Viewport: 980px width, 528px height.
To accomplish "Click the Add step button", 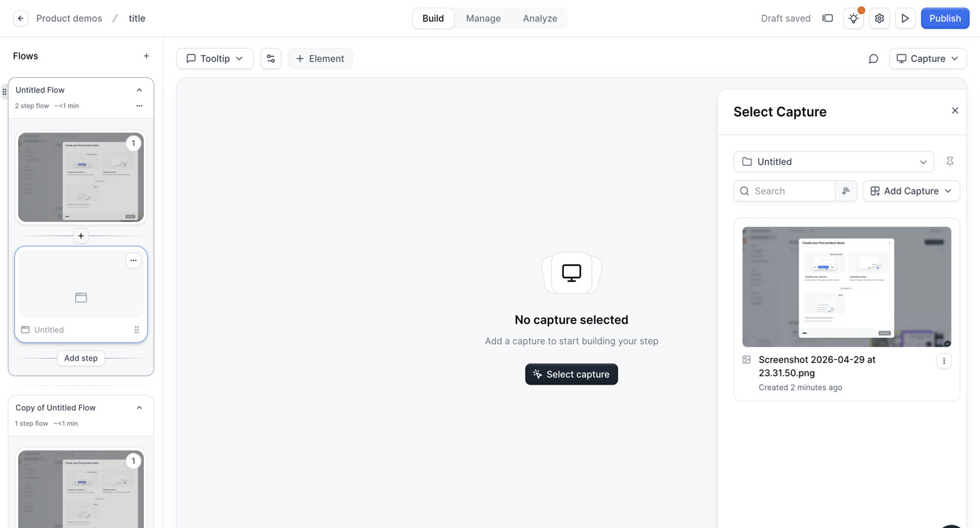I will point(81,358).
